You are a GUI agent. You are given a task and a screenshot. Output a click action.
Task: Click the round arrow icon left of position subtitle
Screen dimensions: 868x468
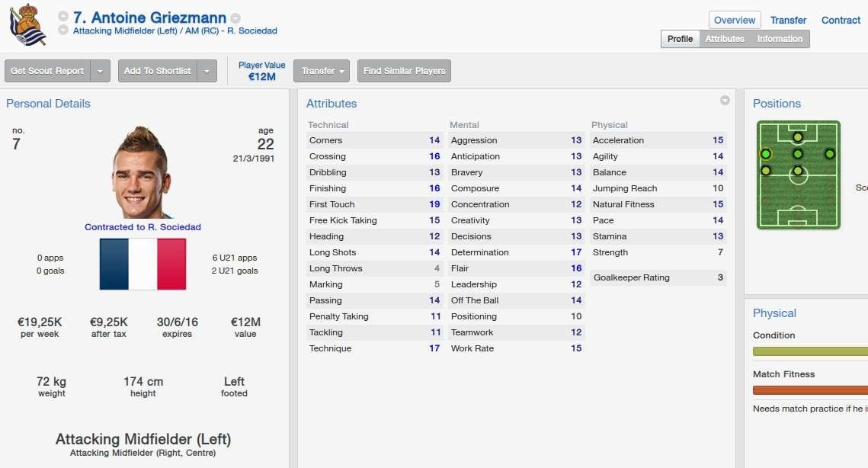point(63,30)
